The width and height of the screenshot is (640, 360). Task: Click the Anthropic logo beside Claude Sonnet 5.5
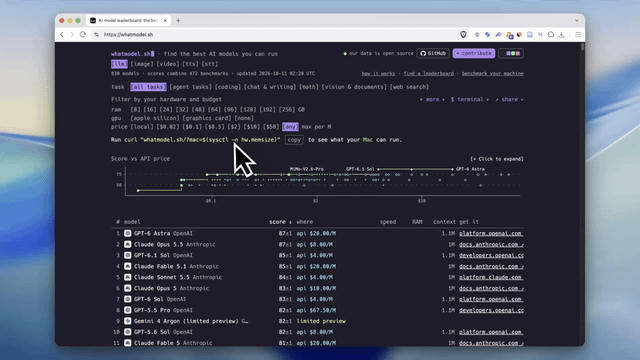[x=127, y=277]
